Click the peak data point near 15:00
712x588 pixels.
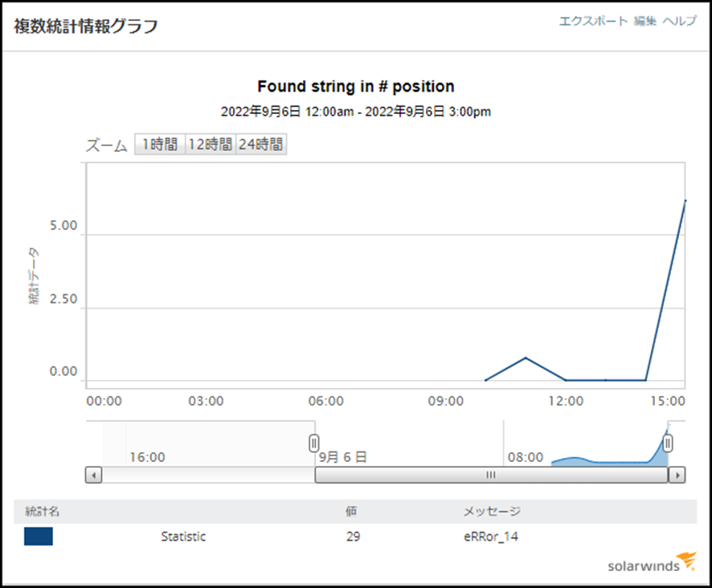[x=685, y=200]
